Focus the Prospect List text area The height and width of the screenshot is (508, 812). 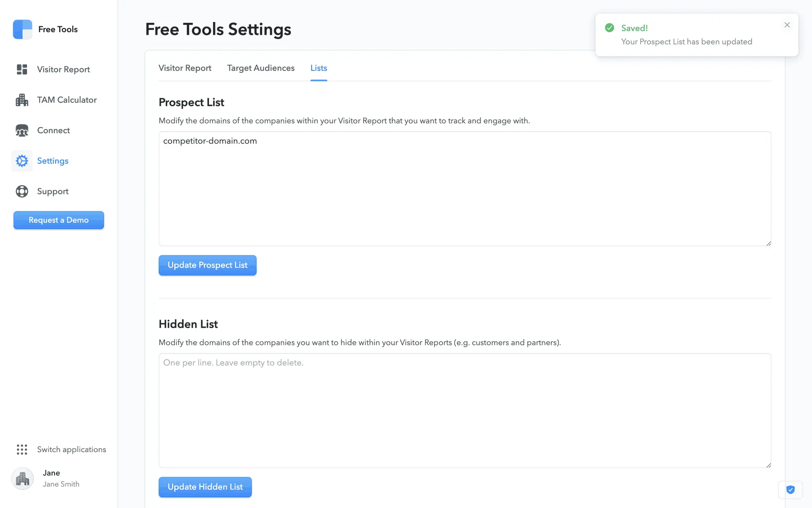pyautogui.click(x=464, y=189)
